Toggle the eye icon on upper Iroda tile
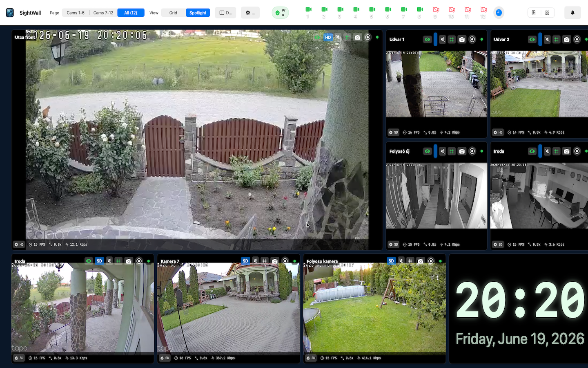The image size is (588, 368). point(532,151)
